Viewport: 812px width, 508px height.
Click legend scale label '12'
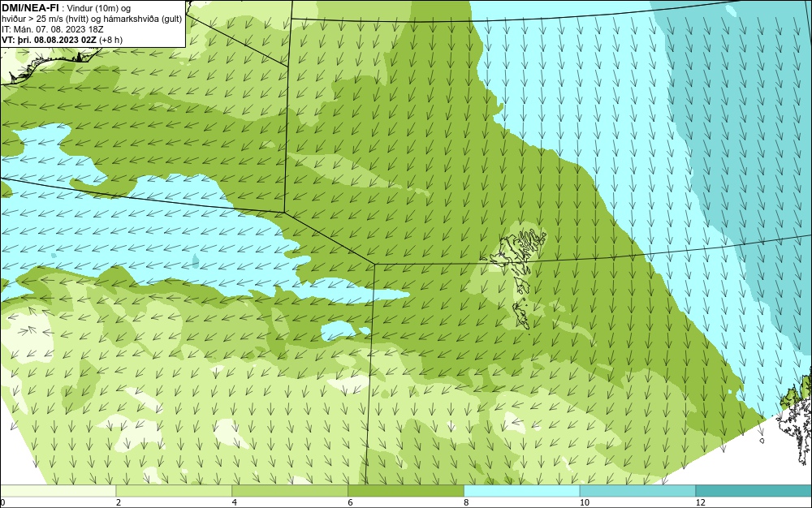(x=700, y=502)
